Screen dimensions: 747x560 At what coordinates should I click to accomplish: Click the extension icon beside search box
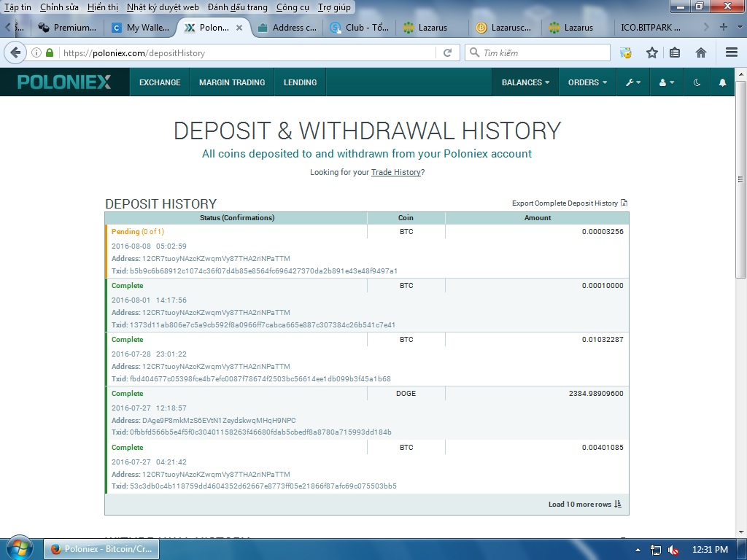625,52
